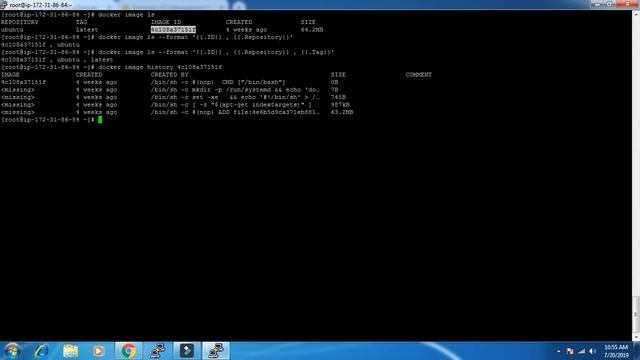Click the CREATED BY column header
This screenshot has height=360, width=640.
tap(169, 75)
